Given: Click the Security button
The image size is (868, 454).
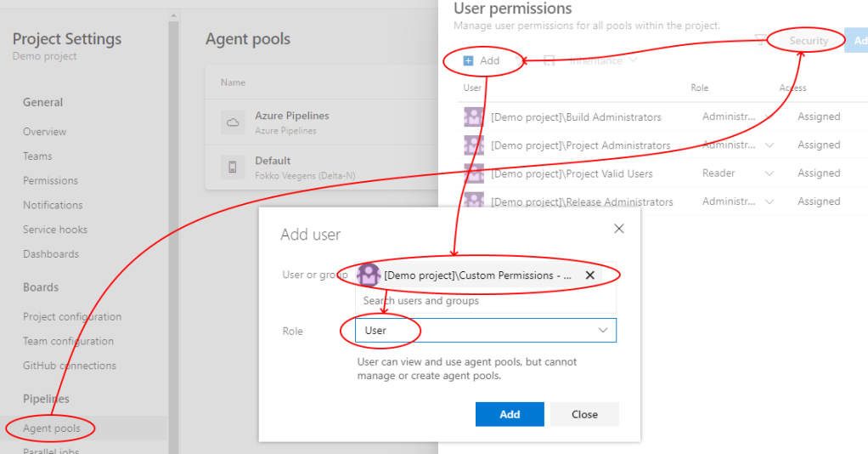Looking at the screenshot, I should click(x=809, y=41).
